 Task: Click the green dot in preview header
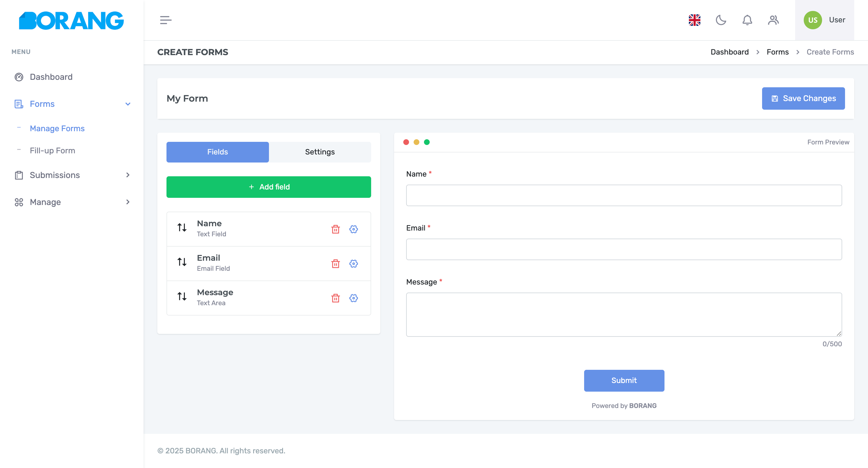(x=427, y=142)
